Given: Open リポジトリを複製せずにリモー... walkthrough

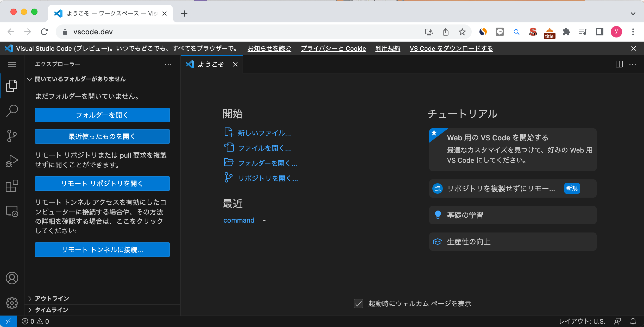Looking at the screenshot, I should click(x=513, y=188).
